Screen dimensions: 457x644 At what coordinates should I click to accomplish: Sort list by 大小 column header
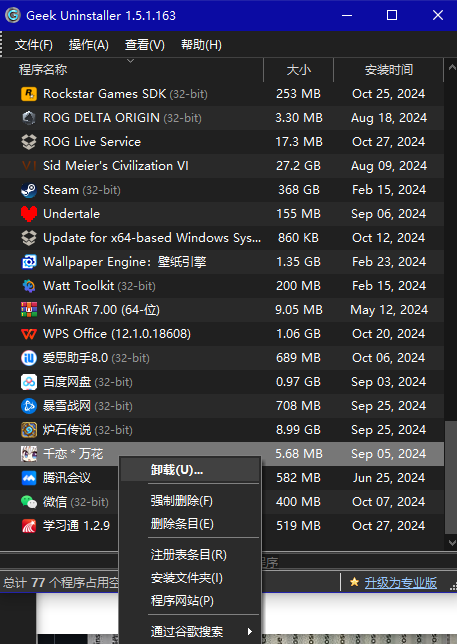299,70
